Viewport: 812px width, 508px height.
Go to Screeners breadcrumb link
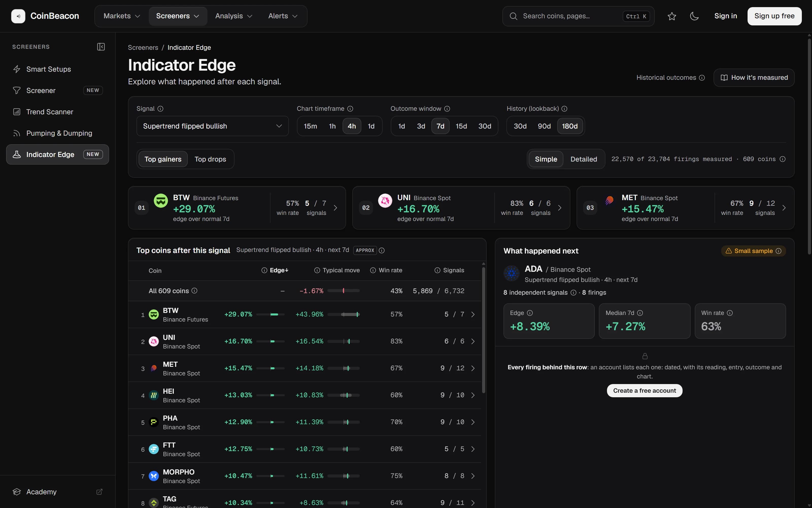tap(143, 47)
